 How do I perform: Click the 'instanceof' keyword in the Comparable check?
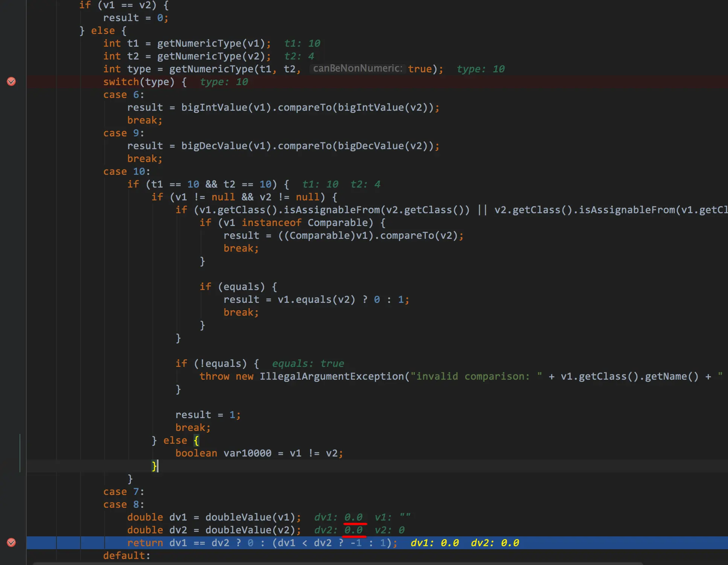point(271,223)
